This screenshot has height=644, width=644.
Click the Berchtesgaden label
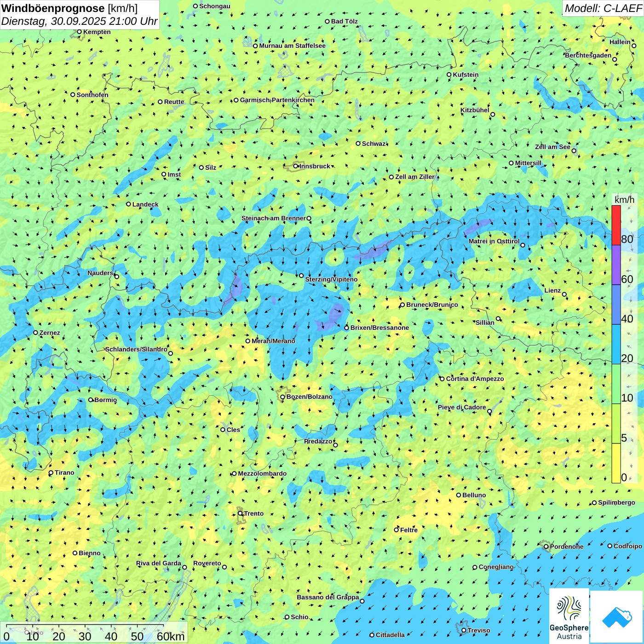(588, 55)
